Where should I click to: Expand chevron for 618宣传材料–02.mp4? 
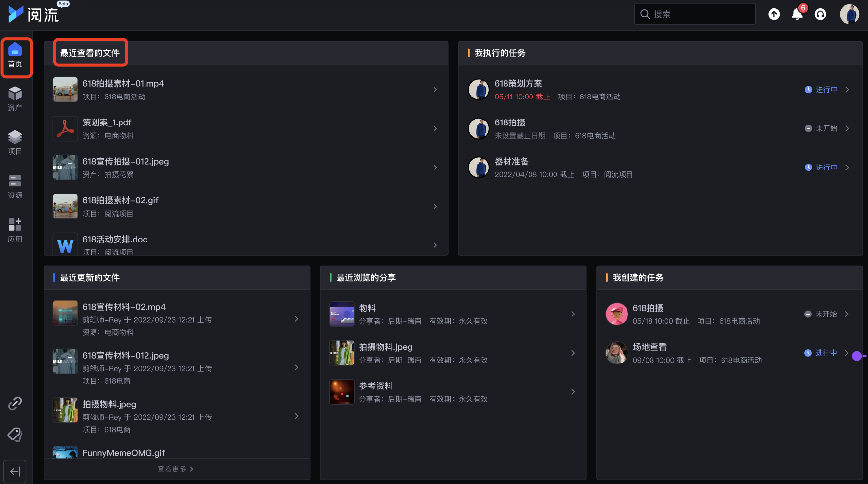click(x=296, y=319)
